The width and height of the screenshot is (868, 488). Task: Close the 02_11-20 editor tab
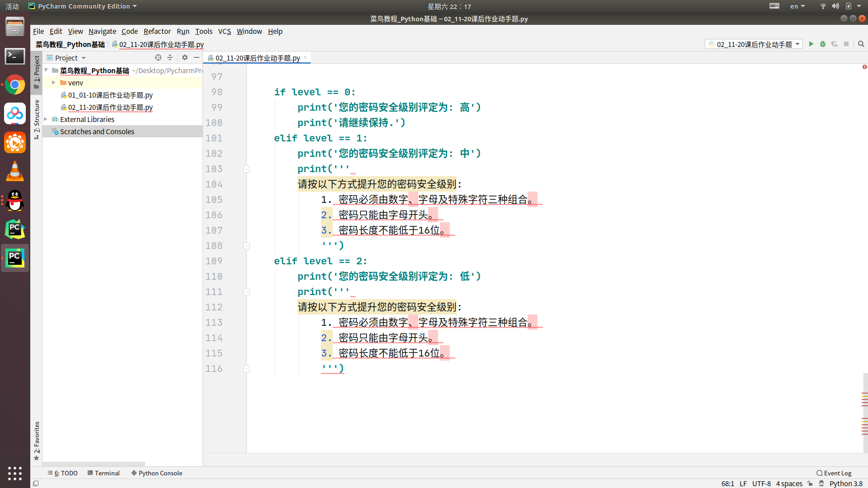[x=306, y=57]
